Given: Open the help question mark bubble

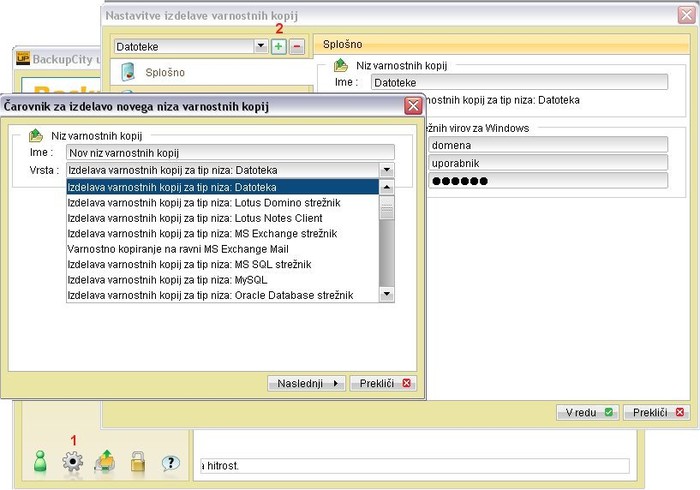Looking at the screenshot, I should point(171,463).
